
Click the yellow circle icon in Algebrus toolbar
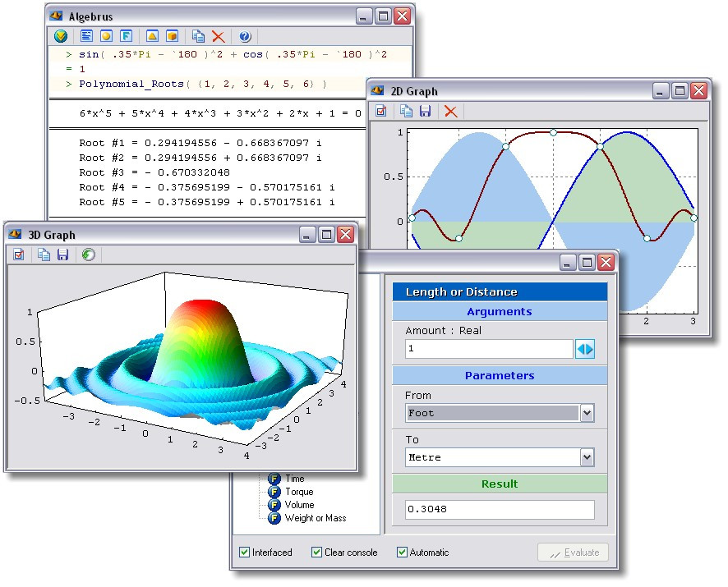pos(106,36)
